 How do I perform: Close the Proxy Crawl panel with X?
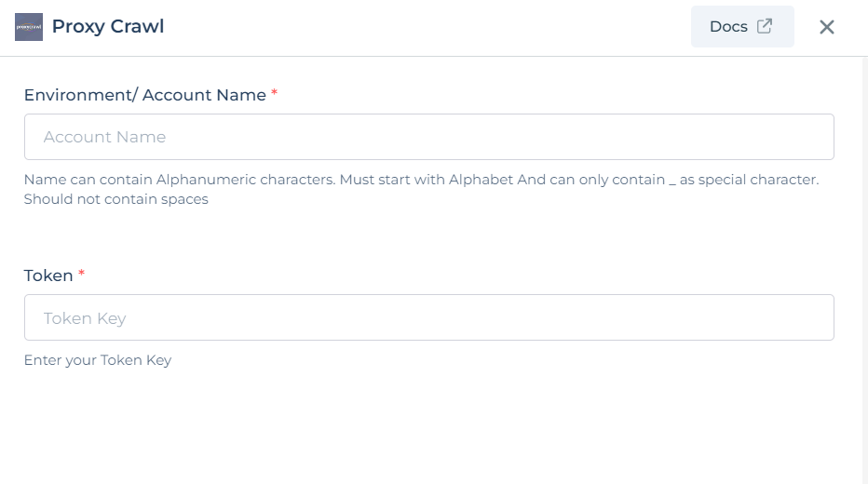pyautogui.click(x=826, y=27)
